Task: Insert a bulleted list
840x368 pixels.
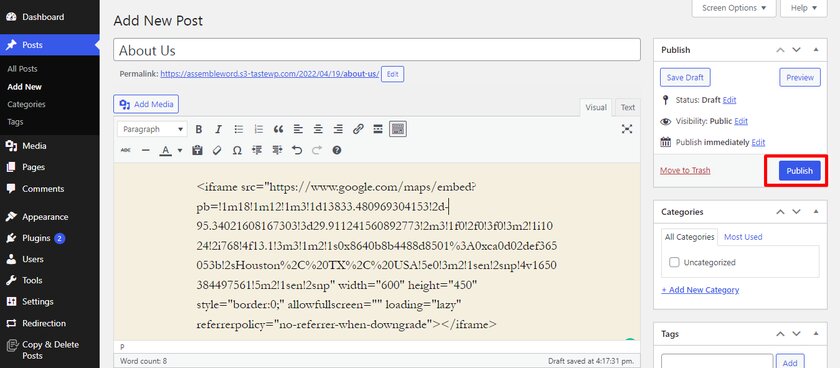Action: point(239,129)
